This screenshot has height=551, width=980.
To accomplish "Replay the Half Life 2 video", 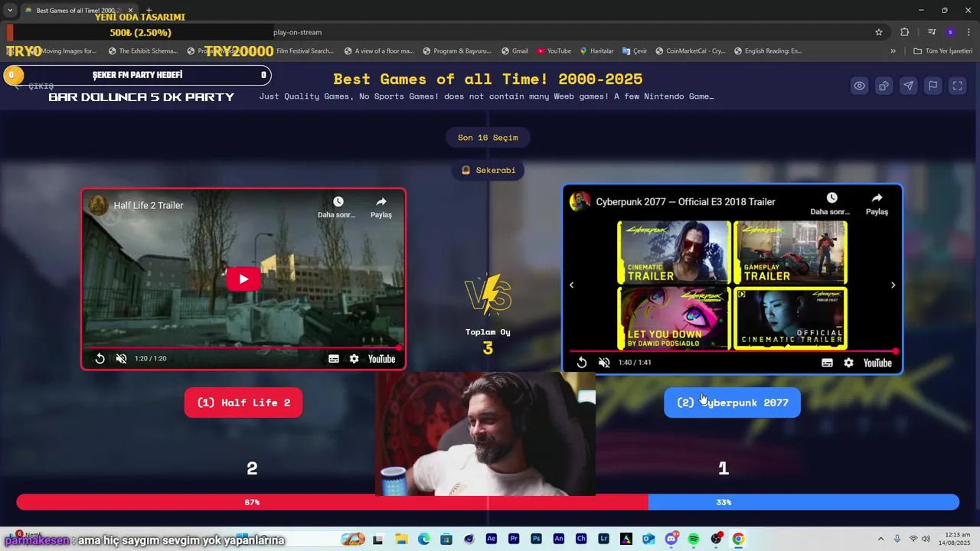I will 100,359.
